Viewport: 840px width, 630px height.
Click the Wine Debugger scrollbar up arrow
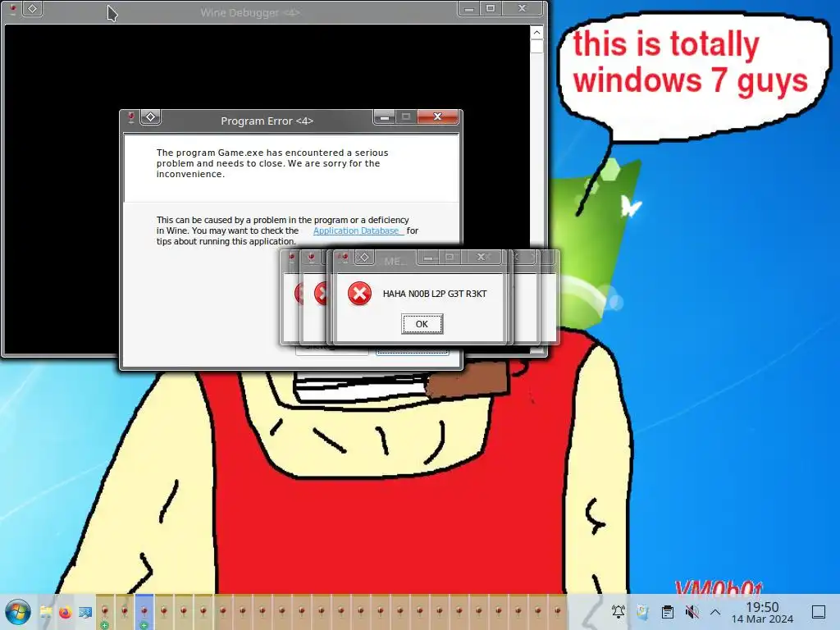pos(536,33)
